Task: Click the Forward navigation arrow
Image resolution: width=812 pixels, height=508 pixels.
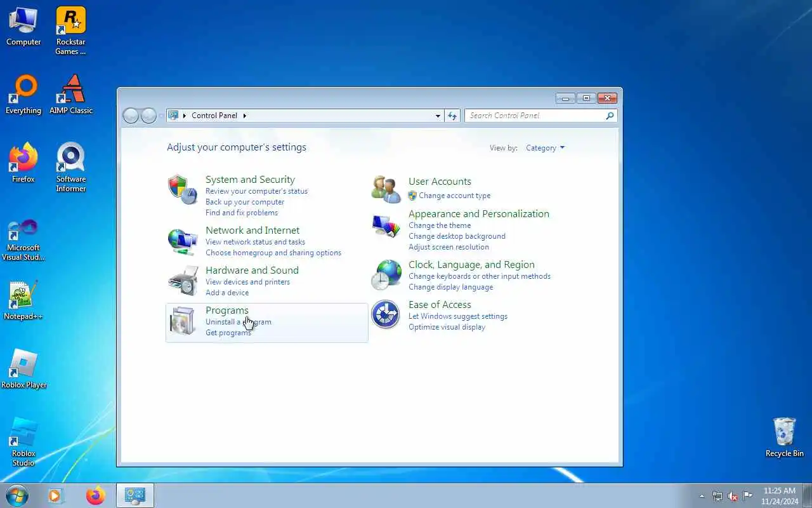Action: [148, 116]
